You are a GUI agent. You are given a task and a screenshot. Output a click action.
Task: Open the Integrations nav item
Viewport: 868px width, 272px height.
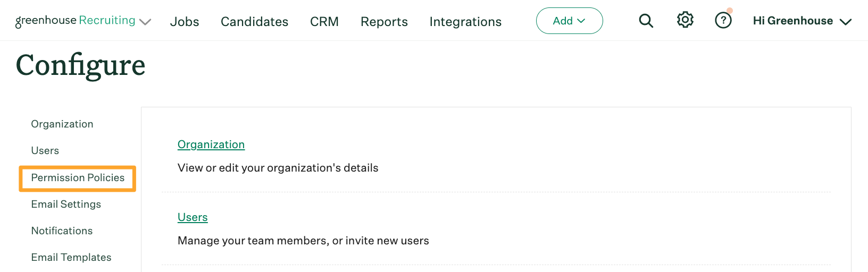[x=465, y=22]
